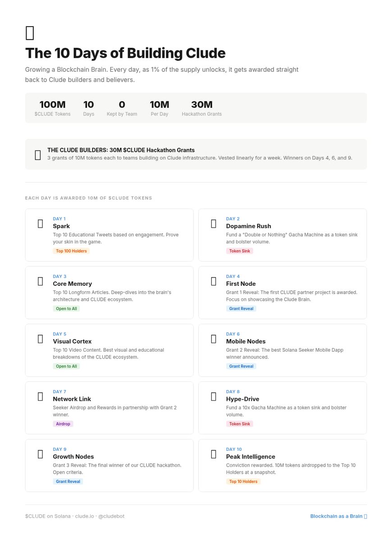This screenshot has height=541, width=392.
Task: Click the icon in the Core Memory card
Action: coord(41,281)
